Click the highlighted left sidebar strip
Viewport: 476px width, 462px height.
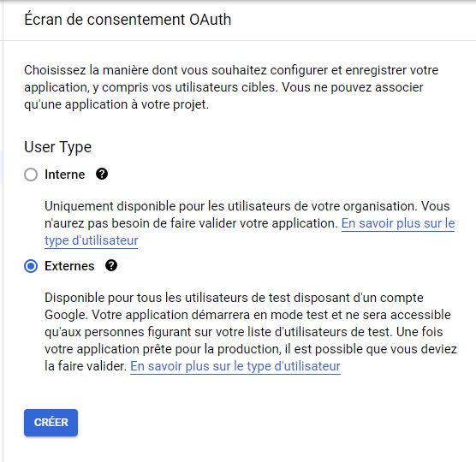[x=1, y=168]
